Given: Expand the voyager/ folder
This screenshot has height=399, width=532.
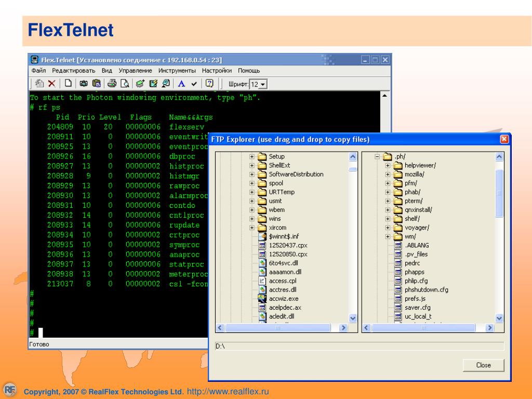Looking at the screenshot, I should pyautogui.click(x=388, y=228).
